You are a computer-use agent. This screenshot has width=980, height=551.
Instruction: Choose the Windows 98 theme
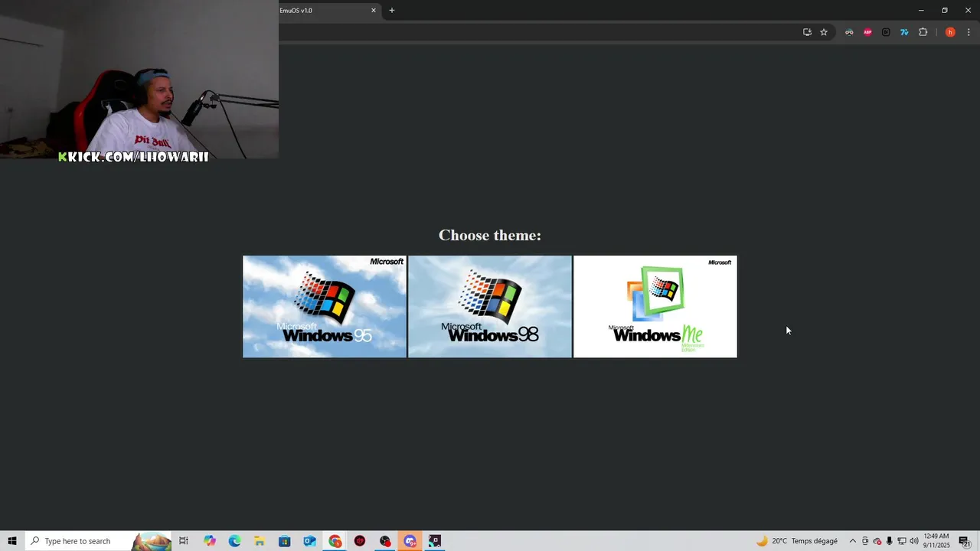coord(490,306)
